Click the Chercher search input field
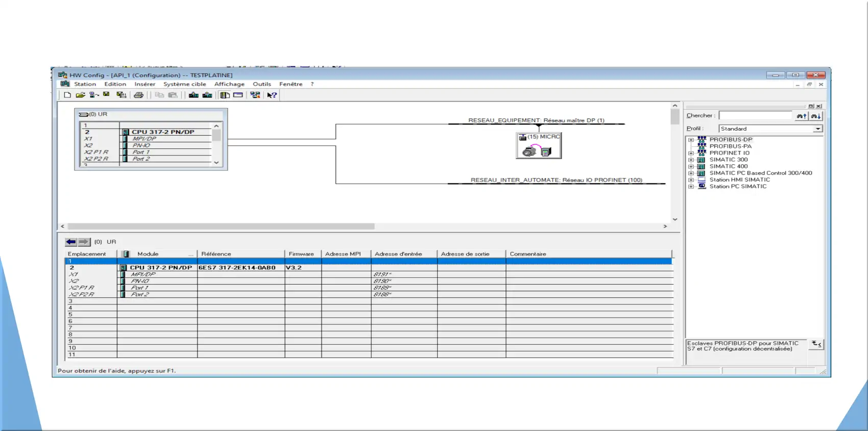The width and height of the screenshot is (868, 431). [755, 116]
